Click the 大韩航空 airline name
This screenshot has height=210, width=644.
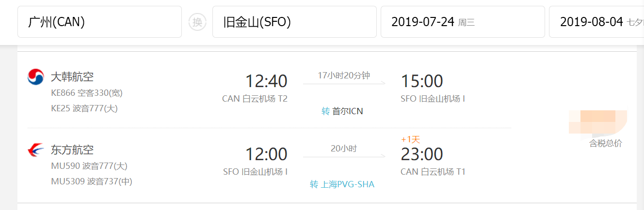(x=72, y=76)
